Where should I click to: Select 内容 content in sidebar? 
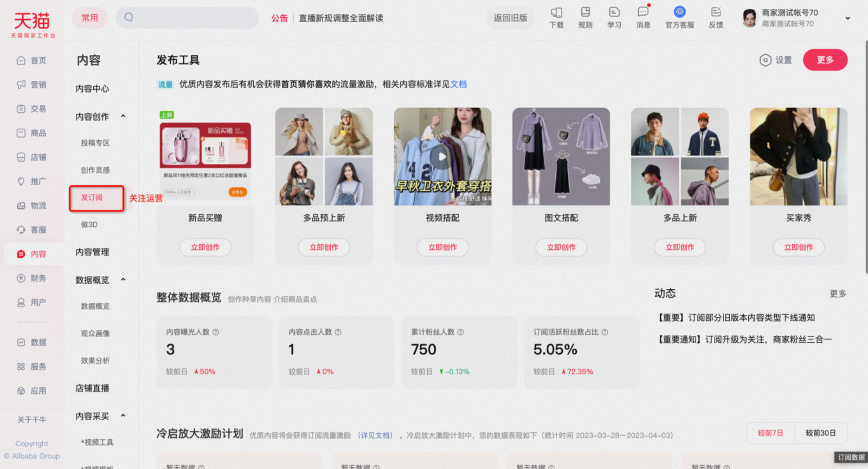(x=32, y=254)
